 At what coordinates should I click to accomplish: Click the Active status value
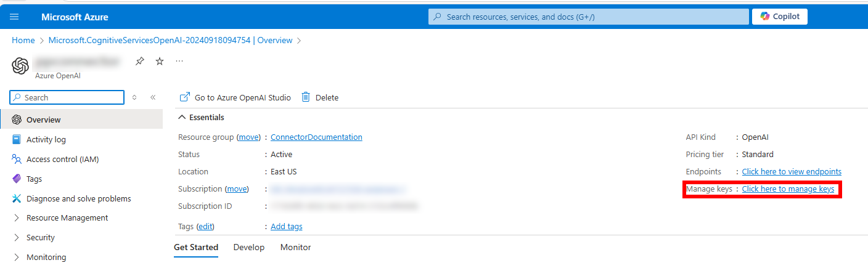point(281,155)
